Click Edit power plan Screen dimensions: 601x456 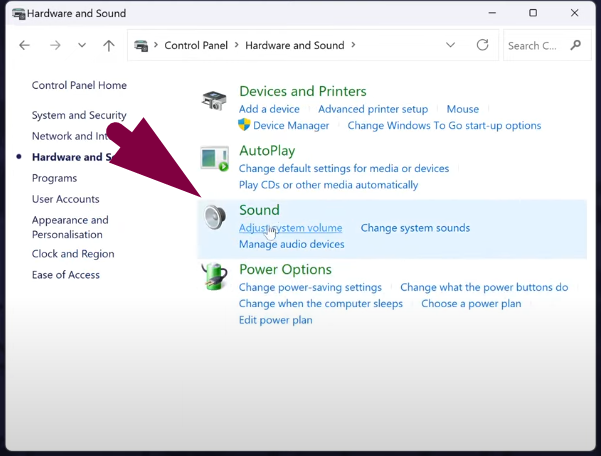pyautogui.click(x=276, y=320)
